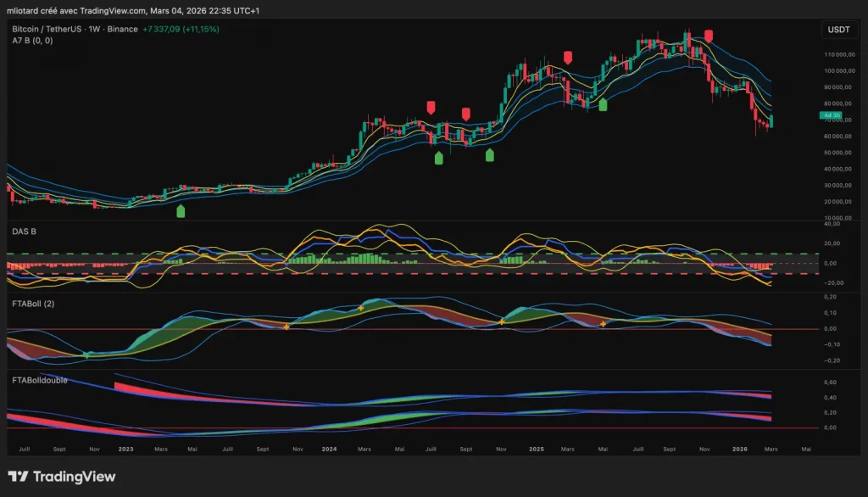Select the red sell marker above the 2025 peak
The image size is (868, 497).
tap(709, 36)
